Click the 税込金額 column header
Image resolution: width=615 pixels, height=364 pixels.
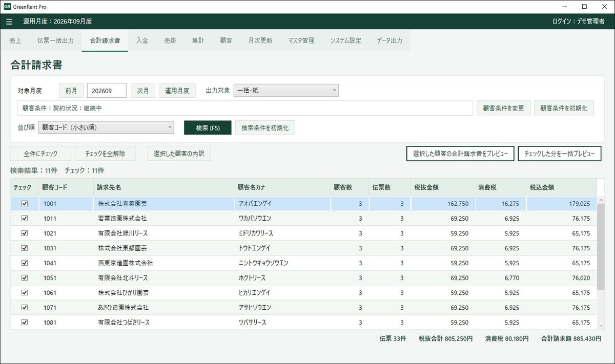(x=562, y=187)
